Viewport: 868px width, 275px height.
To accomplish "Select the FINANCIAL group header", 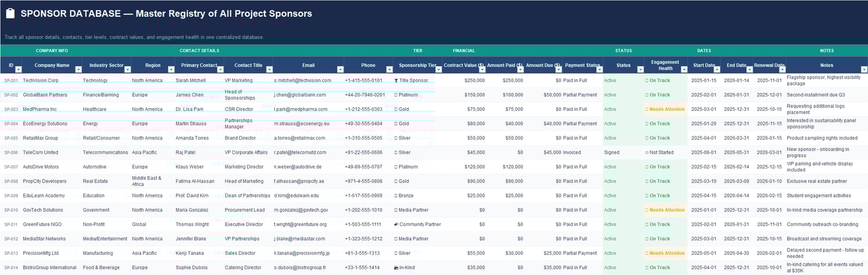I will (x=464, y=51).
